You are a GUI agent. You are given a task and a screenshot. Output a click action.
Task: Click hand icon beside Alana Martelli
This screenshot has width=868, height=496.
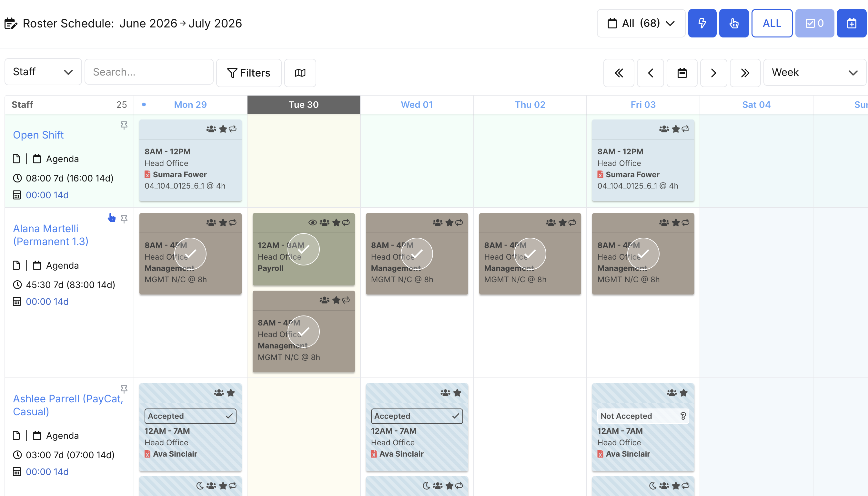click(112, 218)
